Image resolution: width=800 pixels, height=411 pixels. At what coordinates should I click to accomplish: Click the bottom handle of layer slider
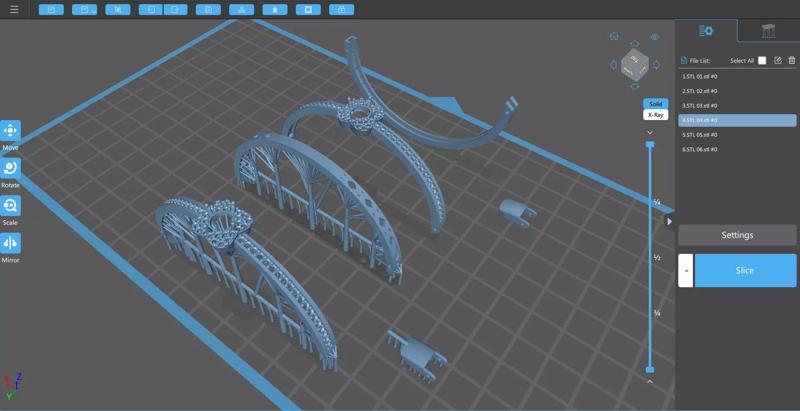pyautogui.click(x=650, y=369)
